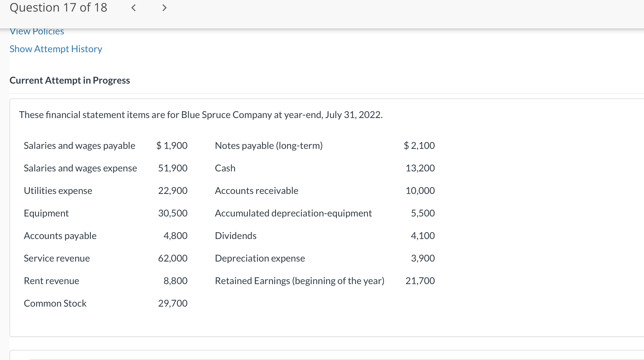This screenshot has height=360, width=644.
Task: Select the Notes payable (long-term) label
Action: (x=269, y=145)
